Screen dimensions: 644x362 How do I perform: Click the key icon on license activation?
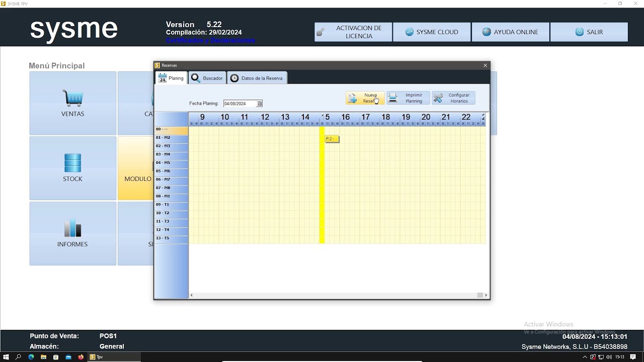coord(321,33)
